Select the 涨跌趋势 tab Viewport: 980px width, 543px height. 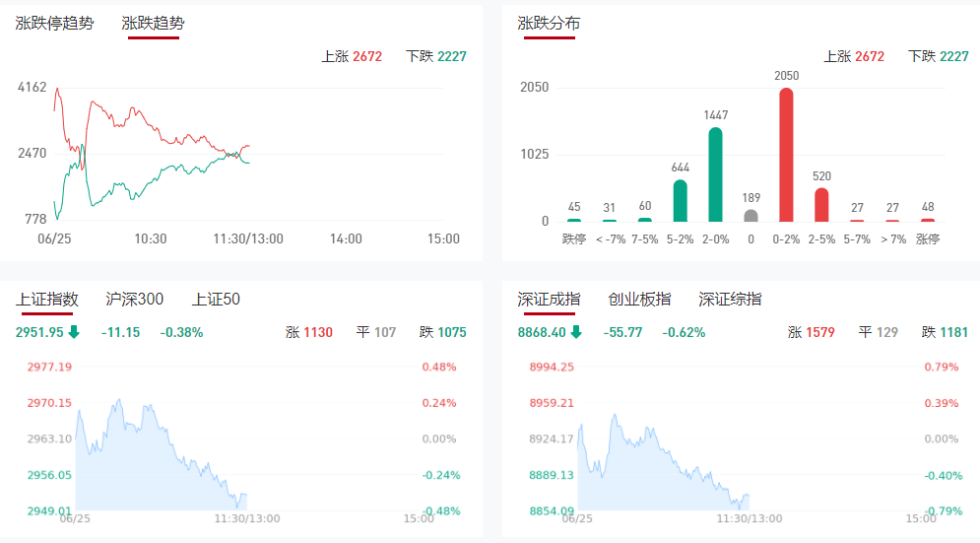coord(153,24)
